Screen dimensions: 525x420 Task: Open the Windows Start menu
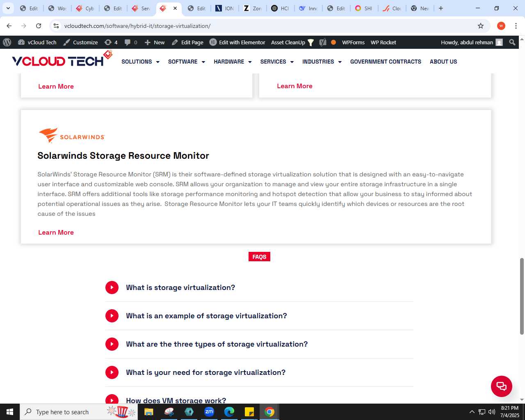10,412
